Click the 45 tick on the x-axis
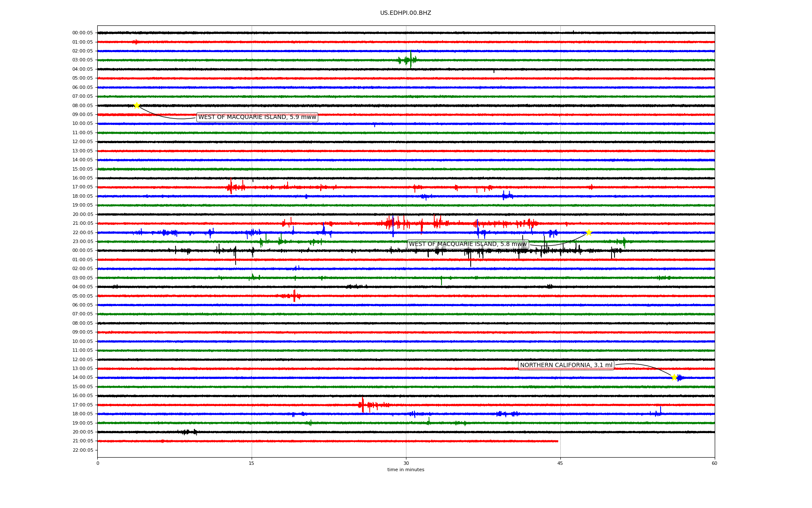 point(560,463)
